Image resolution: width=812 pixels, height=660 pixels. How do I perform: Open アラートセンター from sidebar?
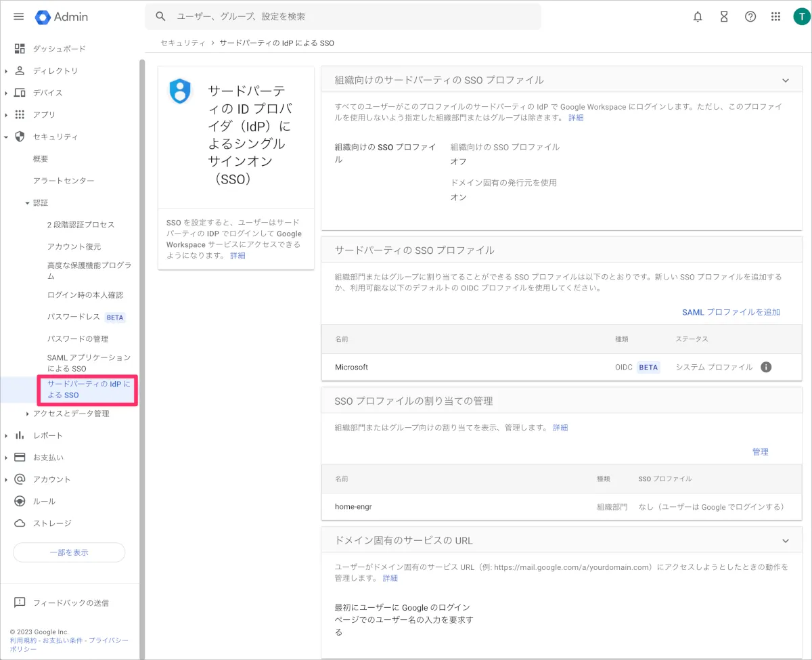(64, 181)
